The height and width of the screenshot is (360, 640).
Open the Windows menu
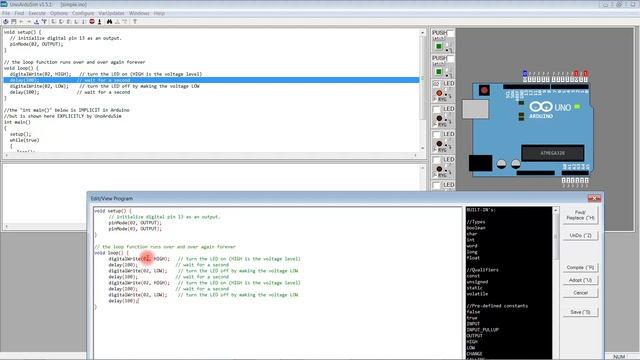(x=139, y=13)
